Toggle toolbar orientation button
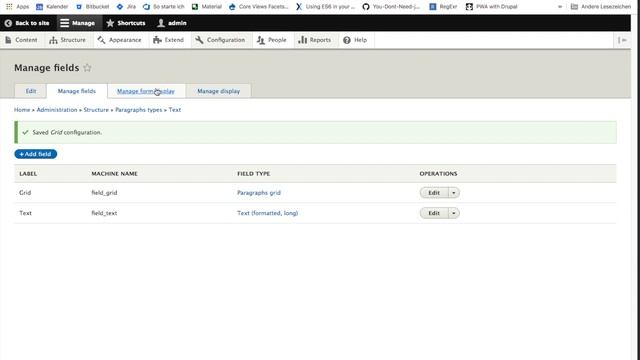The image size is (640, 360). [x=622, y=40]
